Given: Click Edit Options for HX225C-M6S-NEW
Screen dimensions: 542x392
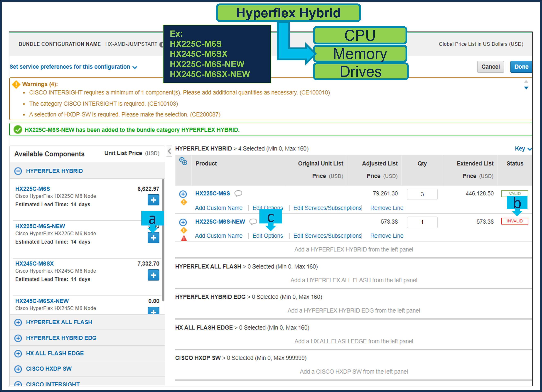Looking at the screenshot, I should 268,236.
